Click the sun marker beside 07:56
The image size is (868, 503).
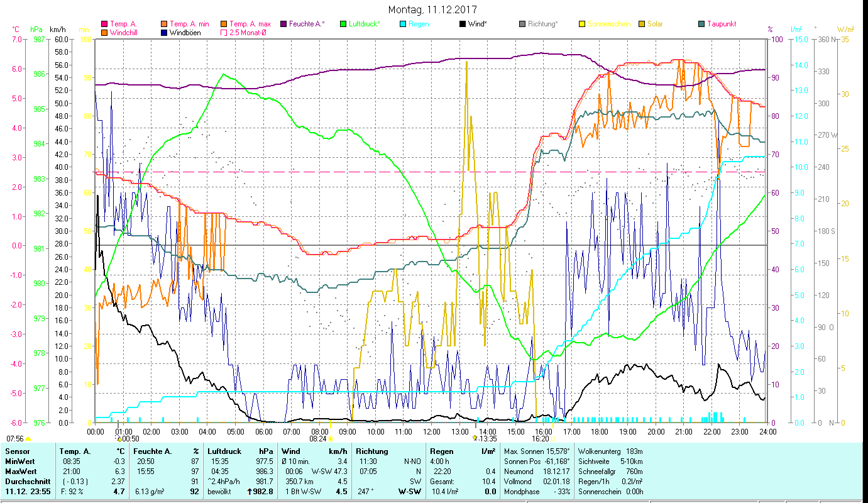[28, 439]
